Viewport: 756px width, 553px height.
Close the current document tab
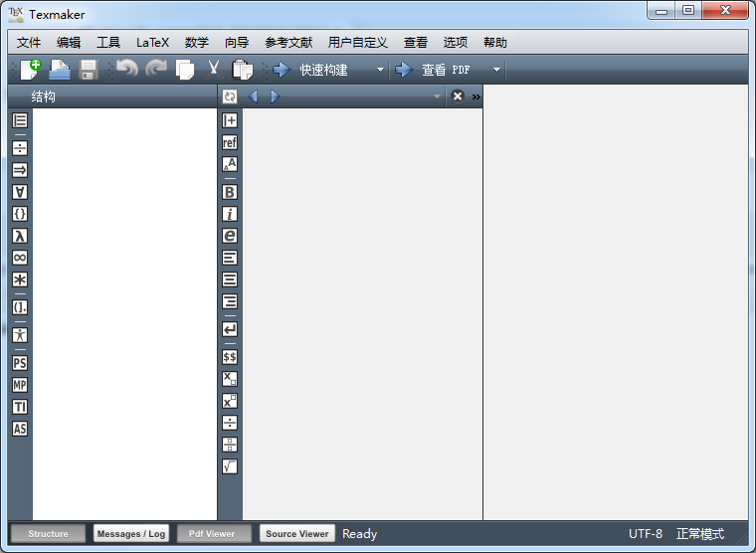458,96
